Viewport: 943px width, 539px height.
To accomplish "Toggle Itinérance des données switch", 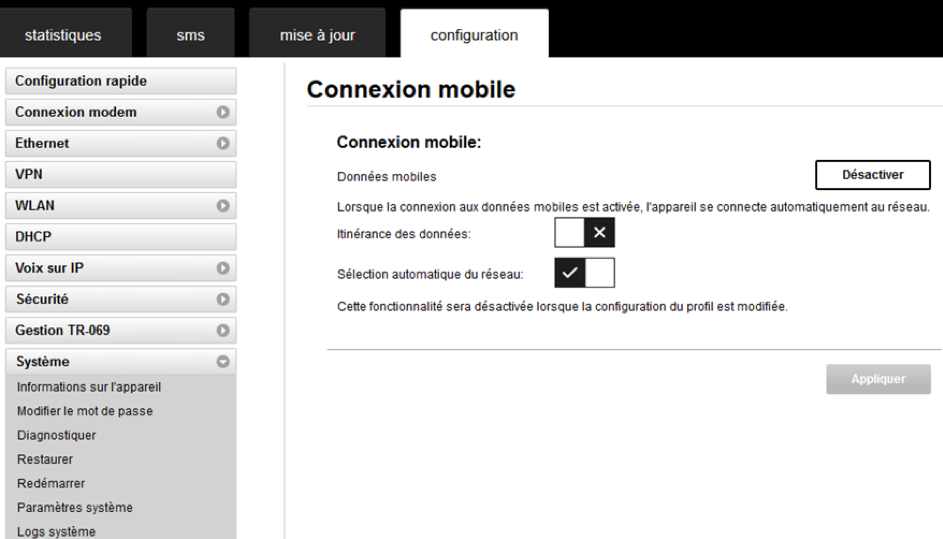I will pos(584,232).
